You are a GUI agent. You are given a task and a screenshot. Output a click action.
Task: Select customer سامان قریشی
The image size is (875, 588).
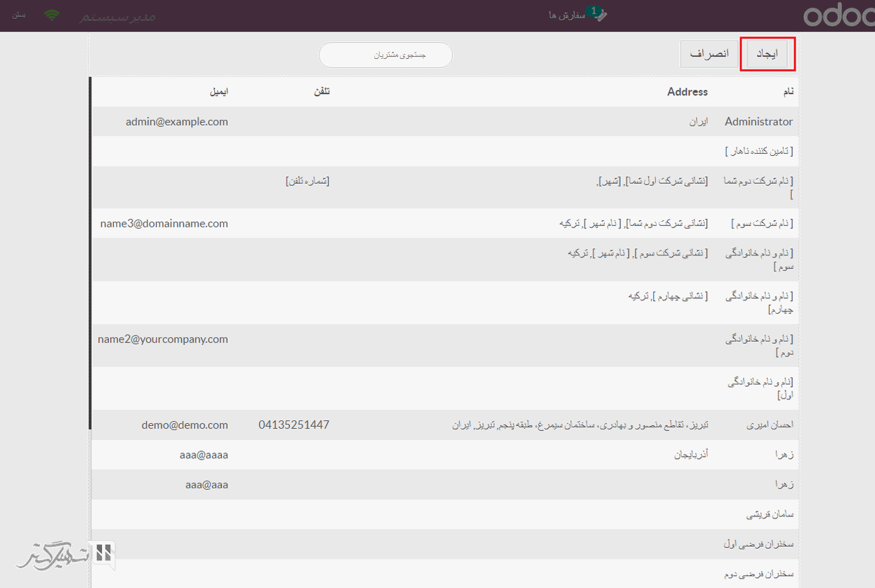[x=770, y=514]
